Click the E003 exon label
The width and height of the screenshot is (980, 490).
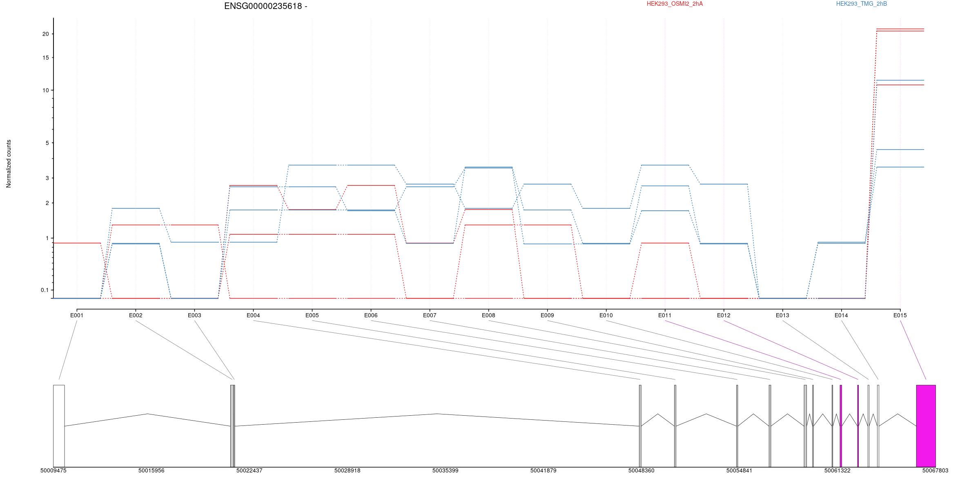click(x=194, y=315)
